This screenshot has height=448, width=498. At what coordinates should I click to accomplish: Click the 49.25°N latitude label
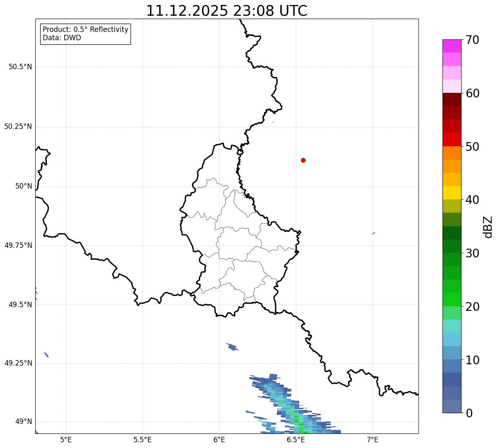(x=18, y=363)
